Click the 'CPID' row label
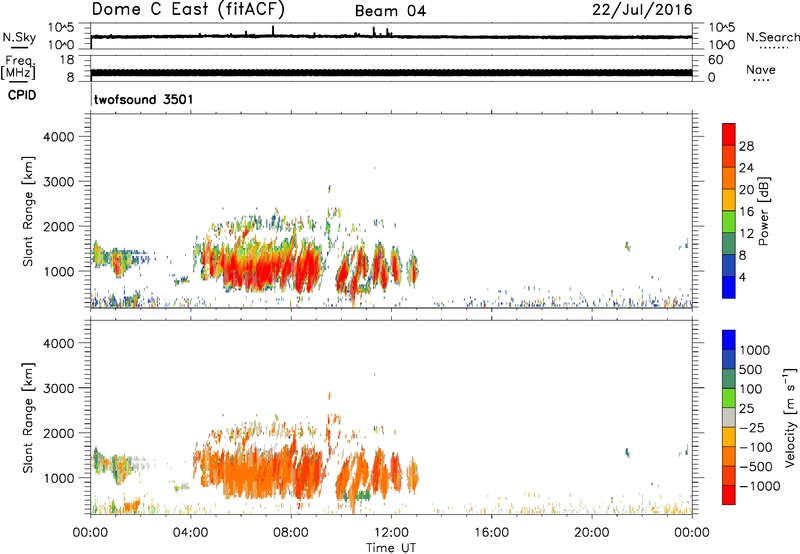 pos(22,95)
